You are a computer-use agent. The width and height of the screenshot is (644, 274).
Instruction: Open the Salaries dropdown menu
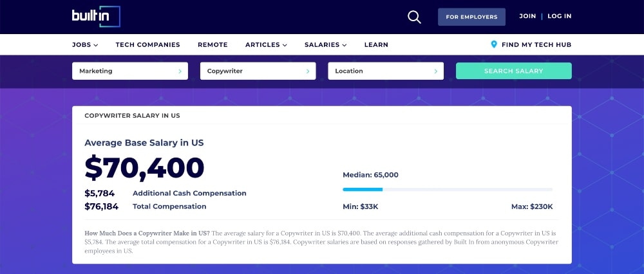325,45
